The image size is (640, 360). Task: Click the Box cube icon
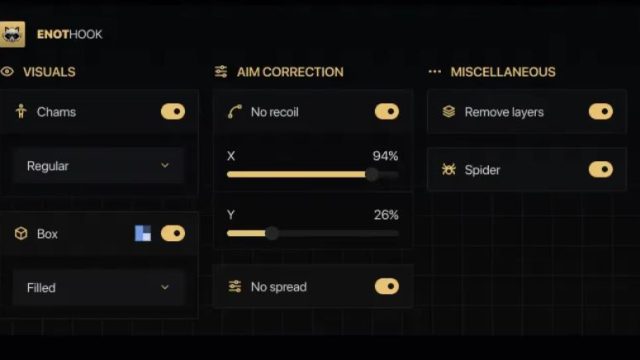point(21,233)
